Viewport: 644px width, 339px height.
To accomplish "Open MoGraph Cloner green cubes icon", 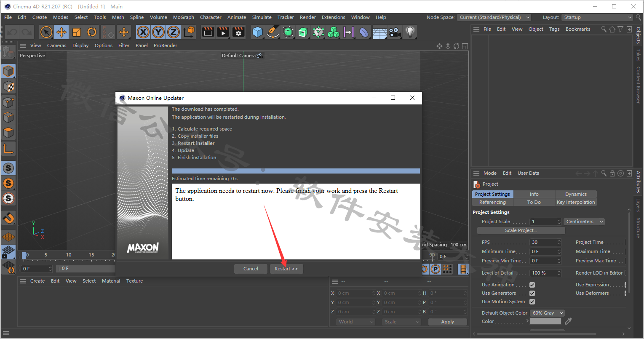I will pos(334,32).
